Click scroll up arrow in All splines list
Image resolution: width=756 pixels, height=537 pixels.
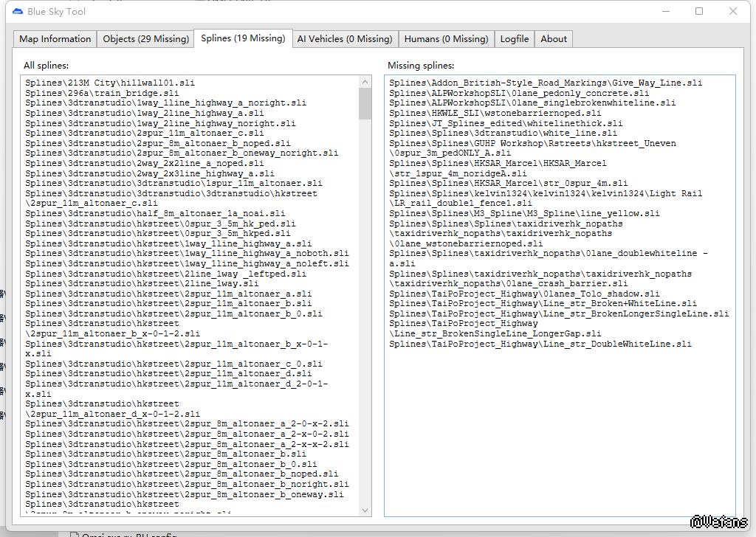(365, 82)
